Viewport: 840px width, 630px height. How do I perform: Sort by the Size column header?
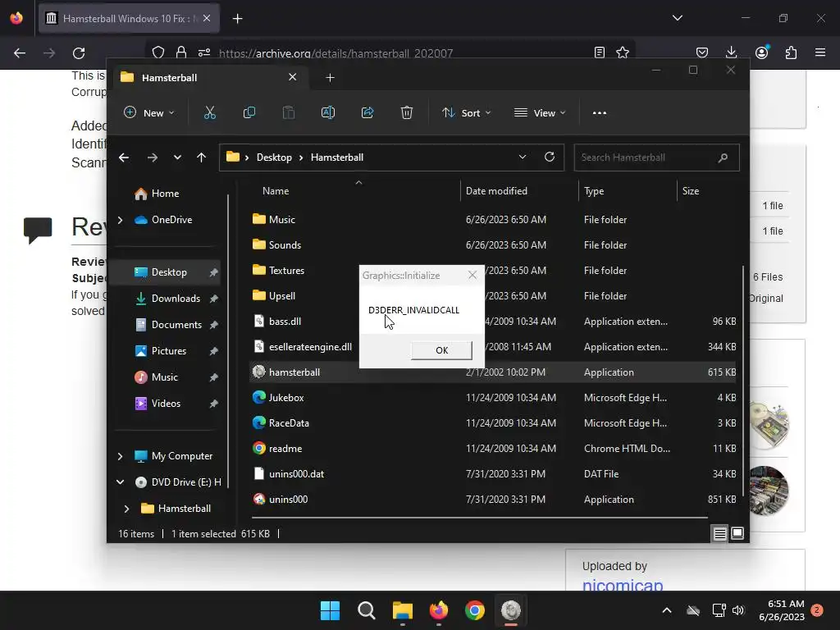pos(691,190)
